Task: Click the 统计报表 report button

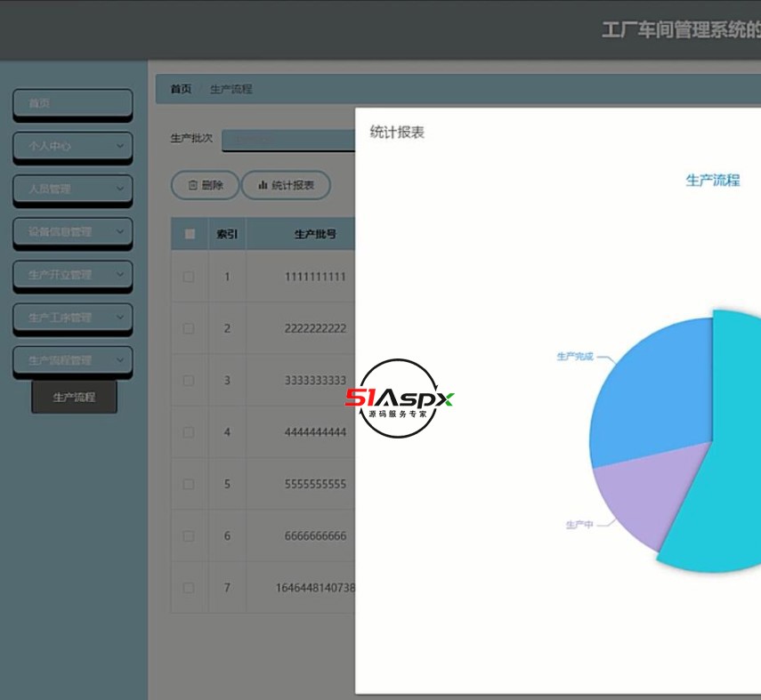Action: [286, 185]
